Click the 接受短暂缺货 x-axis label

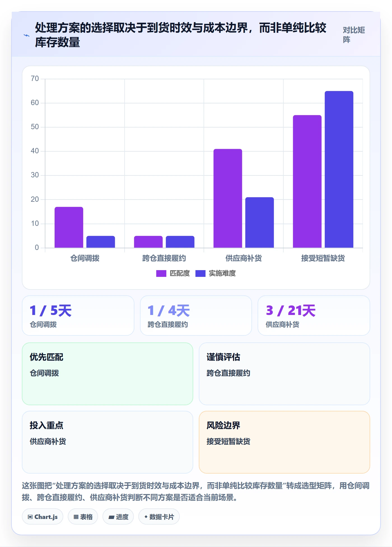(323, 258)
